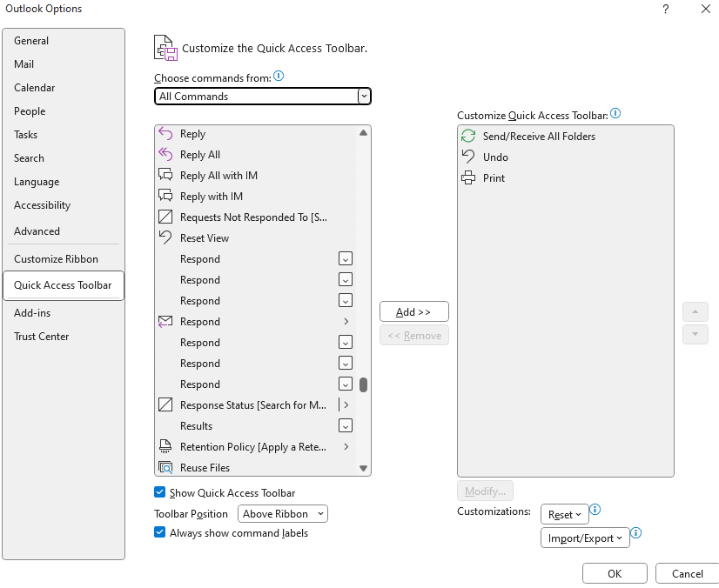Click the Undo arrow icon in toolbar list
Viewport: 719px width, 588px height.
[468, 157]
